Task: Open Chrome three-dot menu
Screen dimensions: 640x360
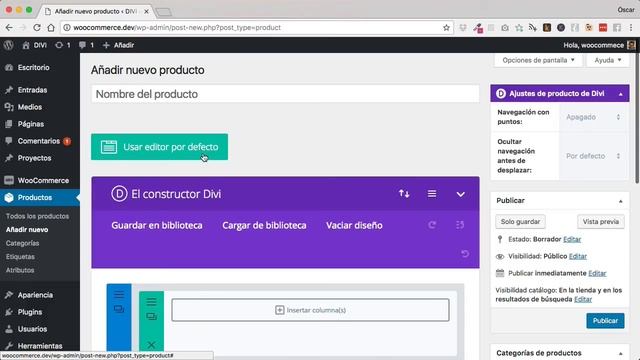Action: click(631, 28)
